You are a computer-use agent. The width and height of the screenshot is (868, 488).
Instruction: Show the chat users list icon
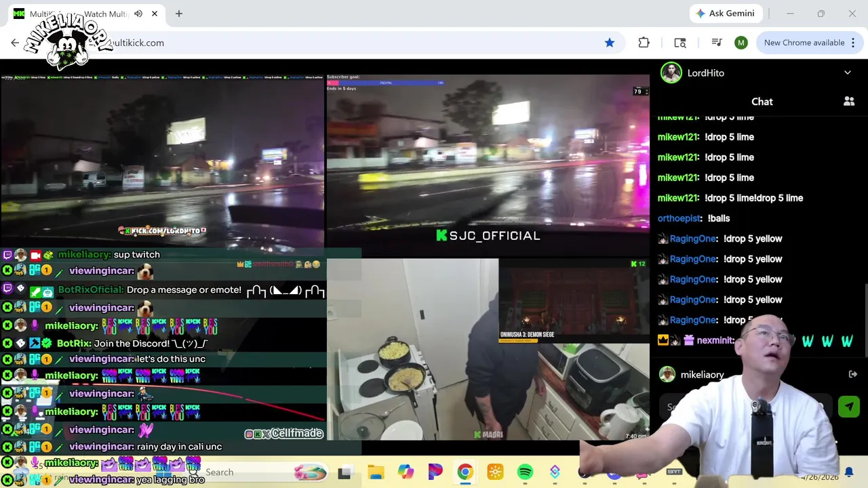click(x=849, y=102)
